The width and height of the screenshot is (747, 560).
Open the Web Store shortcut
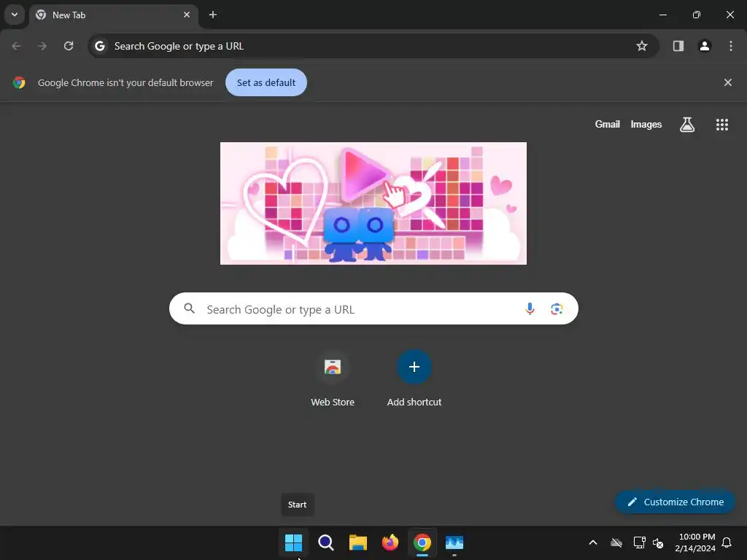[x=333, y=379]
